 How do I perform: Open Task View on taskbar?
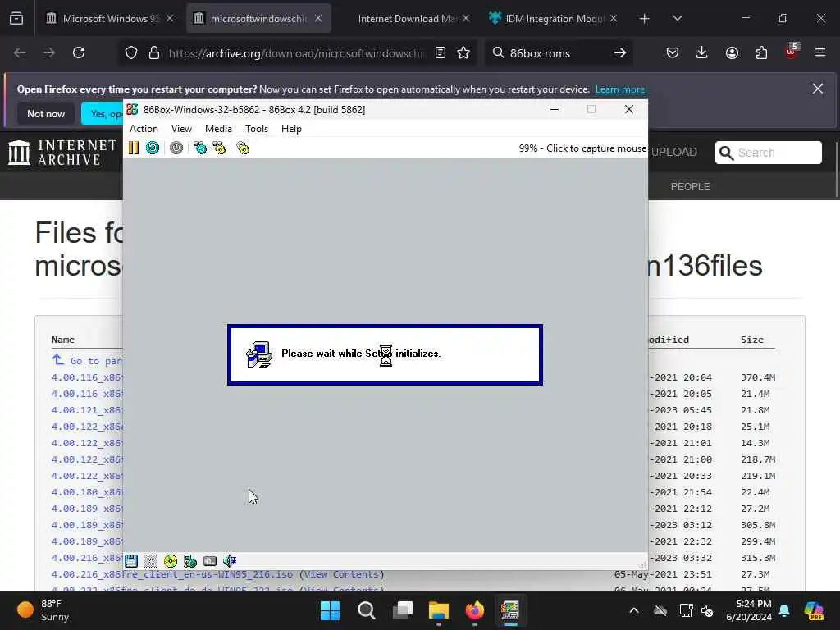(x=402, y=610)
